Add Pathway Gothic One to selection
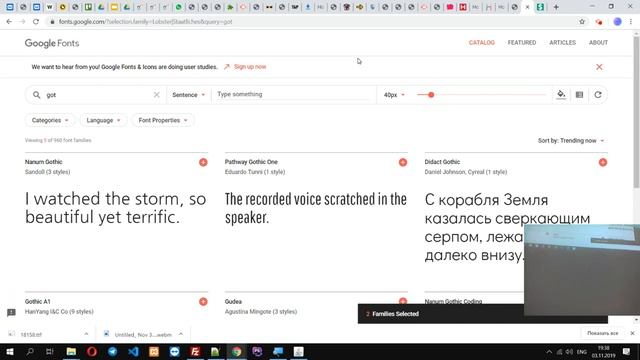The width and height of the screenshot is (640, 360). pyautogui.click(x=403, y=162)
